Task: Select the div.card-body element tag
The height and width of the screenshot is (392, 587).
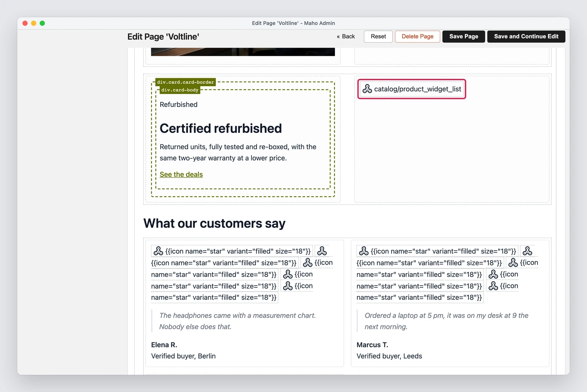Action: pos(180,90)
